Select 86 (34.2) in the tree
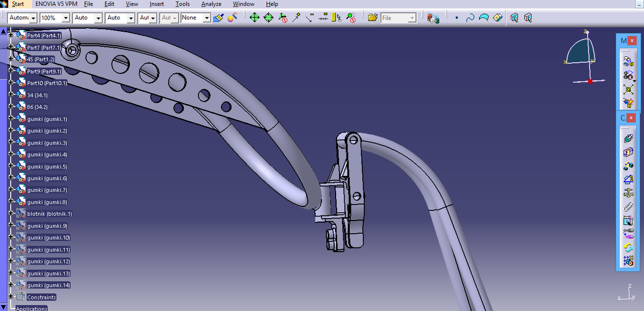The width and height of the screenshot is (644, 311). click(x=37, y=107)
